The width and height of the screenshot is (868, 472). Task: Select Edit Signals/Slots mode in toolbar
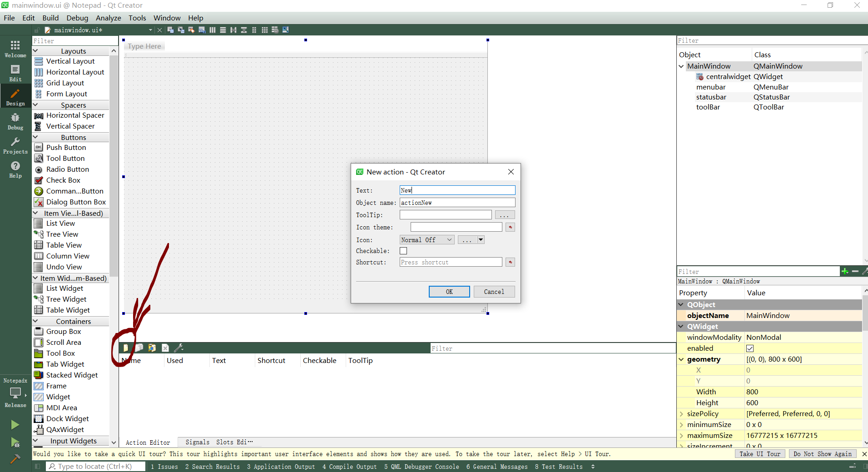(x=181, y=30)
